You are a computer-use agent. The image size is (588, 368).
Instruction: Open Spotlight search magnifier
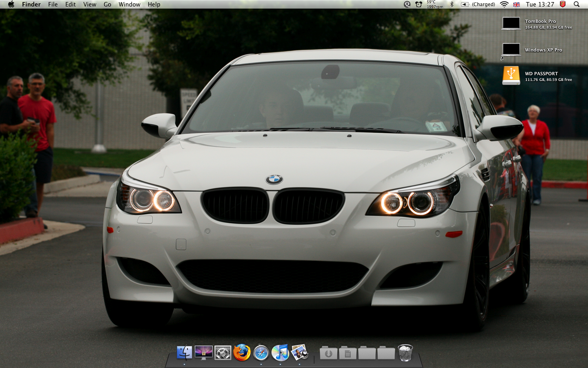(577, 4)
